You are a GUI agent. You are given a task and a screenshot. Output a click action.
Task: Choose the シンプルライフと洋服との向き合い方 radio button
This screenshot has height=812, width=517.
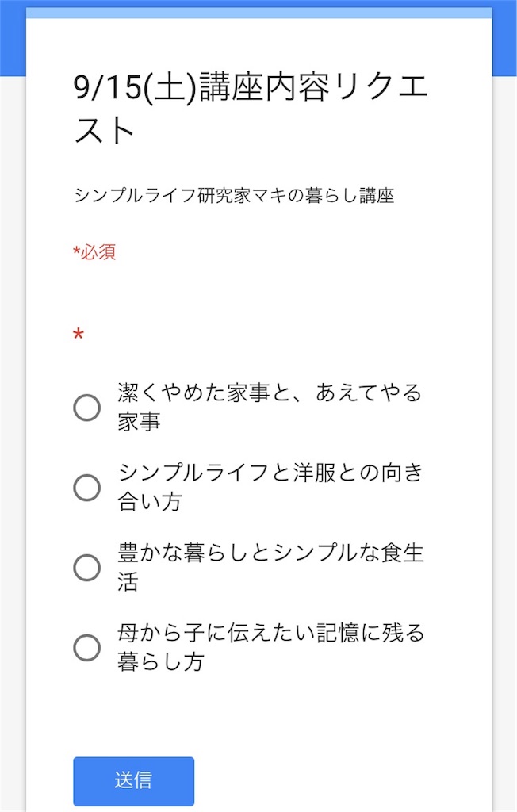[x=86, y=487]
